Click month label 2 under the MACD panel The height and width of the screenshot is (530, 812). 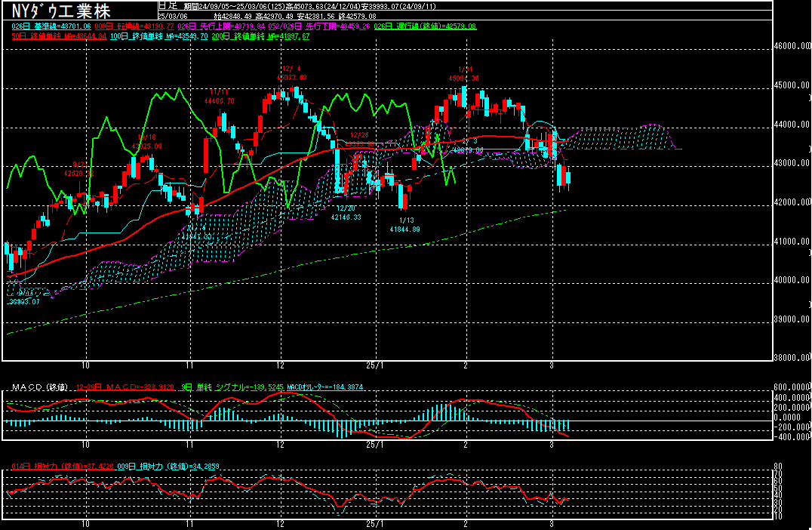466,445
